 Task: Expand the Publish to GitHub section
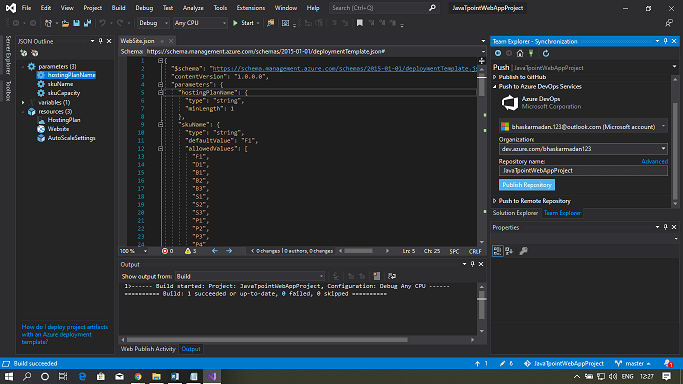tap(495, 77)
